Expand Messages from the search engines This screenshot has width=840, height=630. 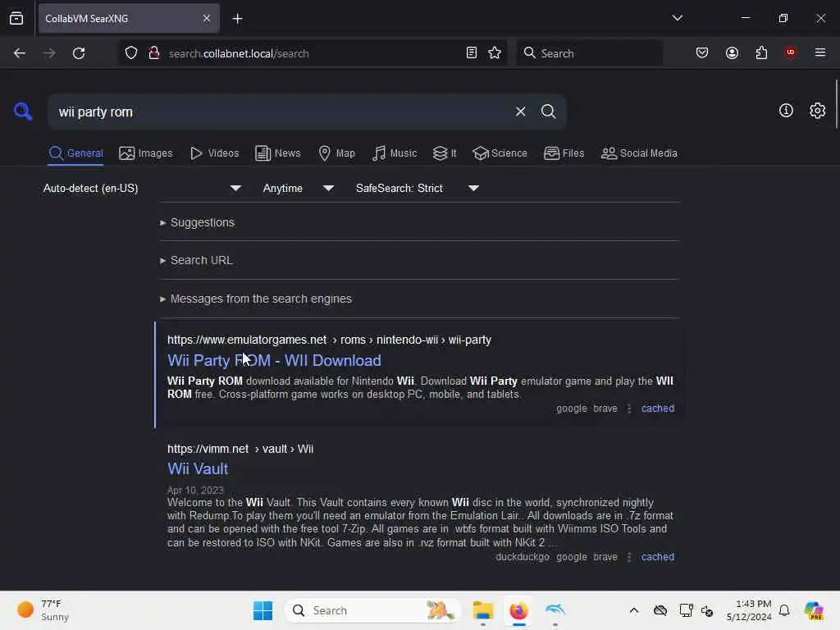(256, 299)
